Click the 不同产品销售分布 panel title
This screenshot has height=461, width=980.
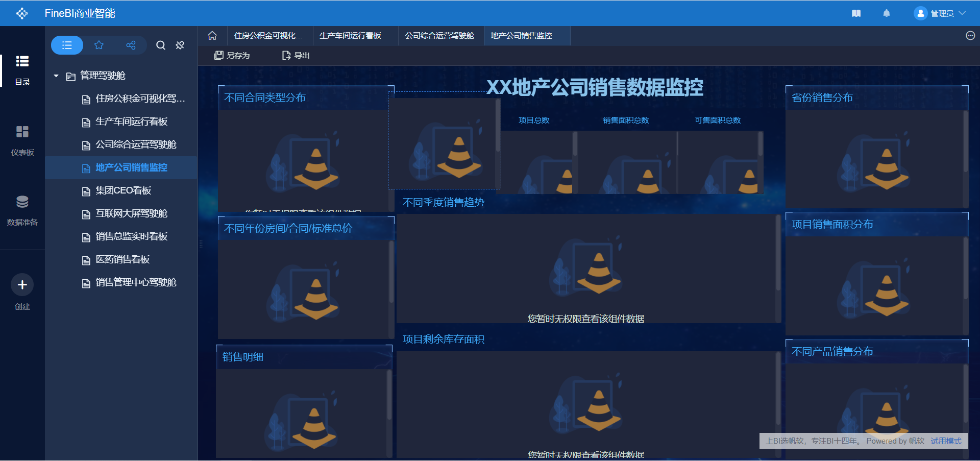(x=832, y=351)
